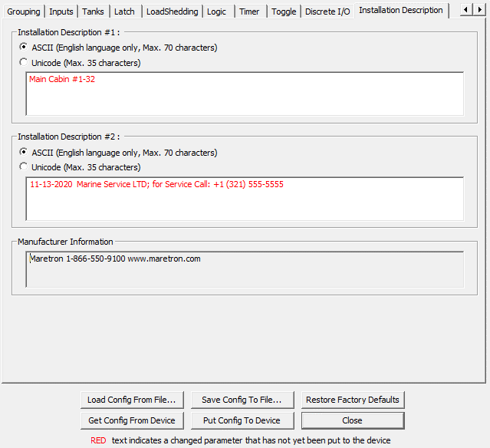The height and width of the screenshot is (448, 490).
Task: Select ASCII option for Installation Description #2
Action: coord(24,153)
